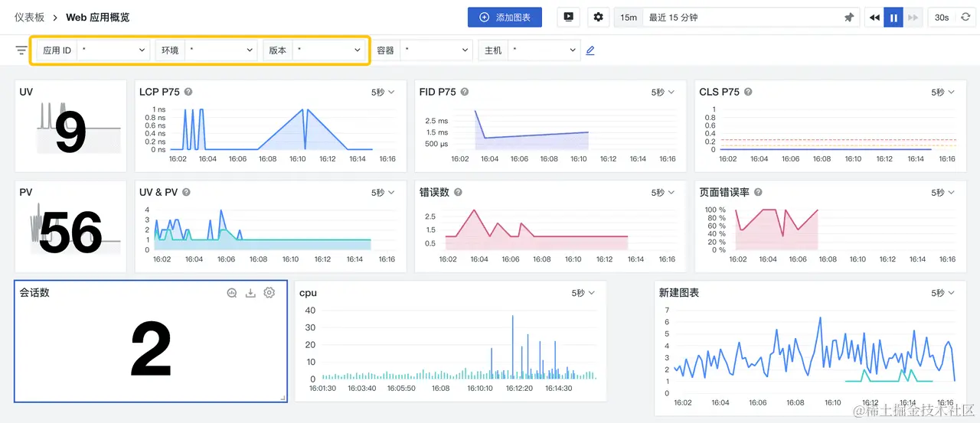Pause auto refresh with pause button
Screen dimensions: 980x423
click(893, 17)
